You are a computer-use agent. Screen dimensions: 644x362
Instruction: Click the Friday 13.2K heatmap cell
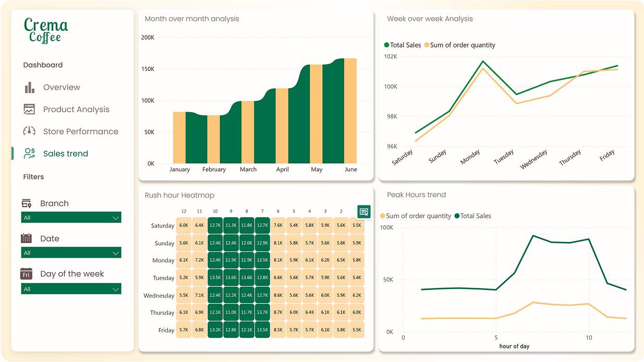click(215, 330)
